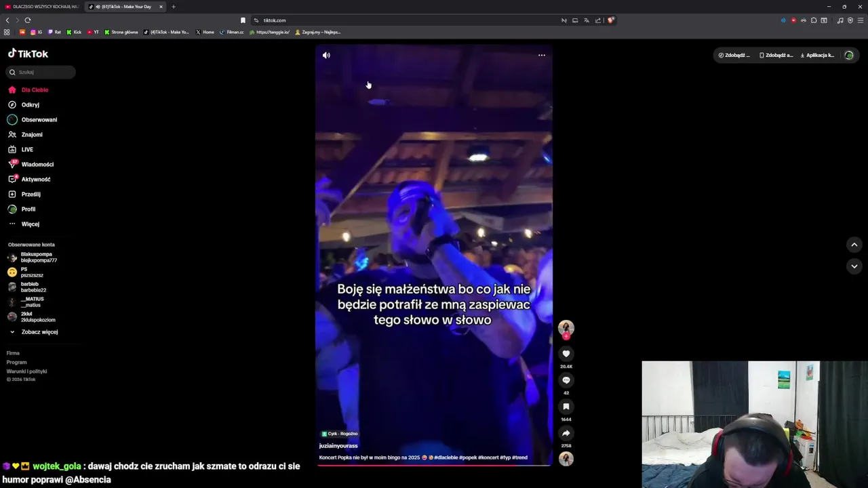The image size is (868, 488).
Task: Go back in the browser
Action: coord(7,20)
